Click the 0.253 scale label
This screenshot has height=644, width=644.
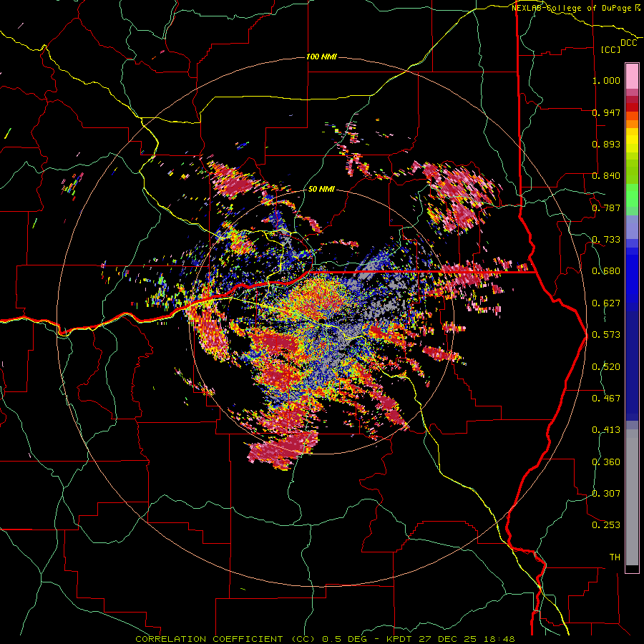[606, 525]
